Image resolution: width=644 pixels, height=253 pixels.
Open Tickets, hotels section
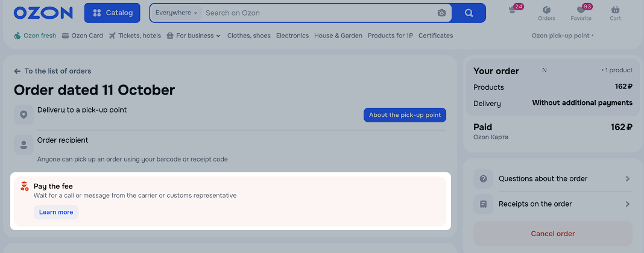pyautogui.click(x=134, y=36)
